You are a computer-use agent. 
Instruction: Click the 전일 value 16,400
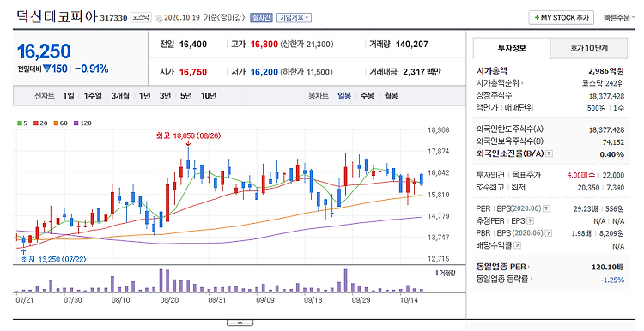[193, 45]
